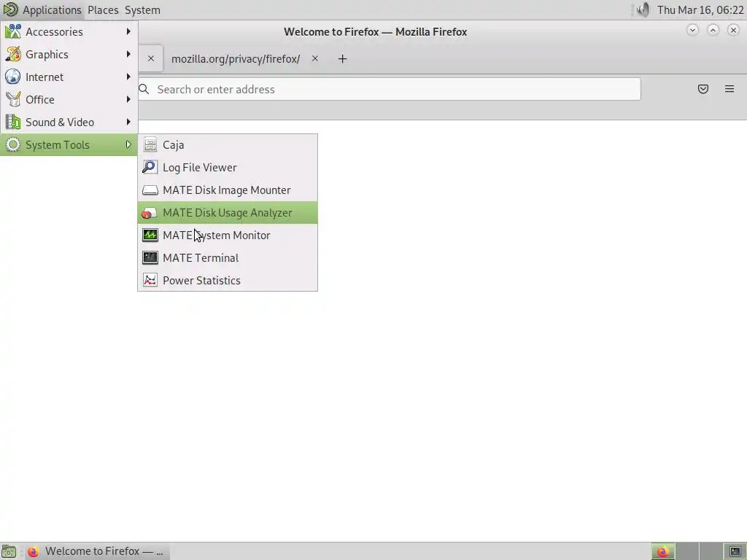Launch MATE Disk Usage Analyzer
The height and width of the screenshot is (560, 747).
tap(228, 212)
